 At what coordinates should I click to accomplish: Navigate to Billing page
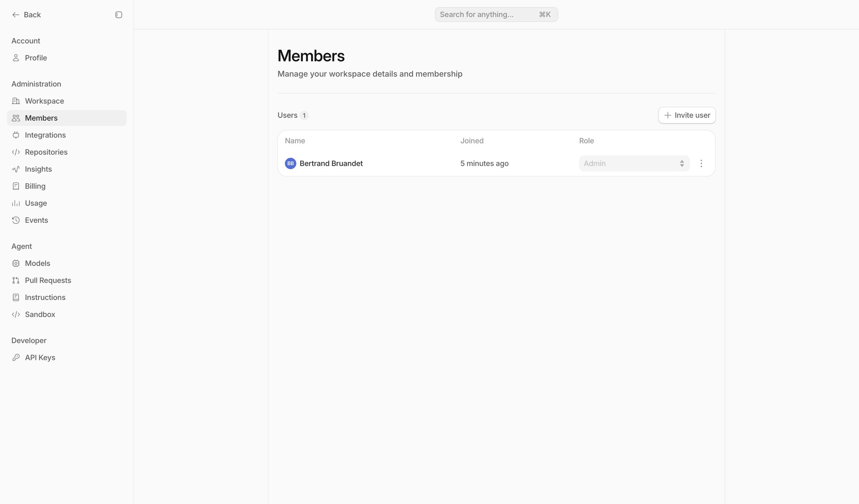coord(67,186)
